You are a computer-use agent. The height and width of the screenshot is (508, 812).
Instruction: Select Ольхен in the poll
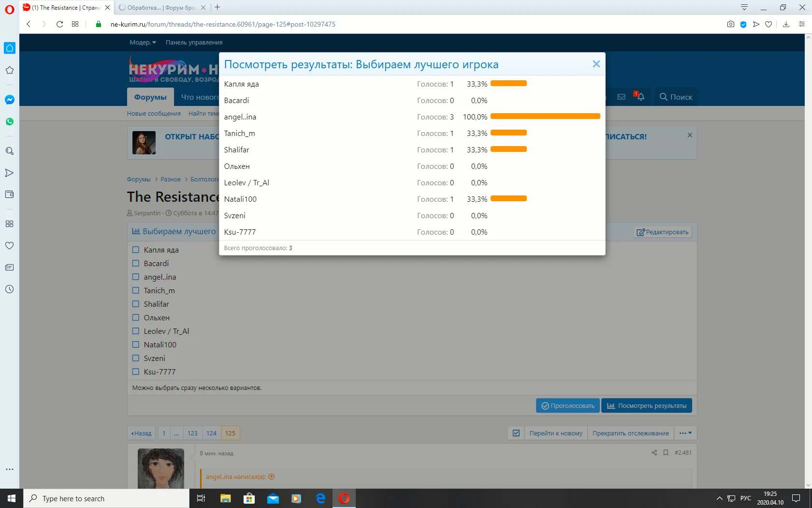136,317
